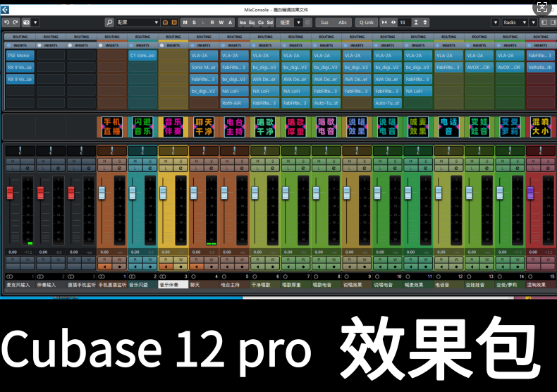Open the channel visibility configuration dropdown
The width and height of the screenshot is (557, 392).
click(137, 23)
